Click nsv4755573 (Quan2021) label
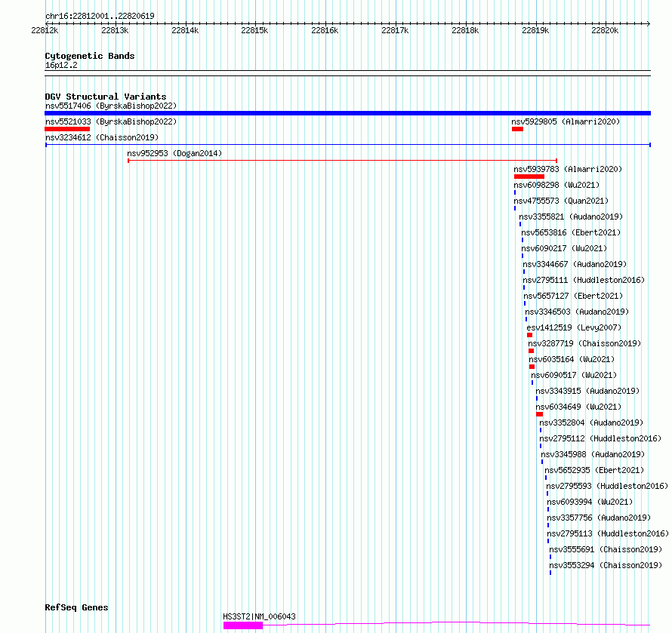The width and height of the screenshot is (672, 633). (561, 201)
